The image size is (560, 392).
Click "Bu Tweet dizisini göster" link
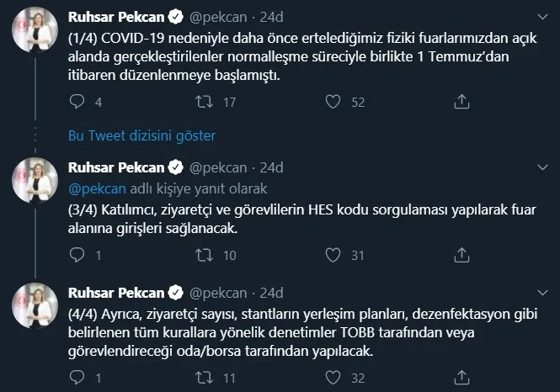pos(141,135)
